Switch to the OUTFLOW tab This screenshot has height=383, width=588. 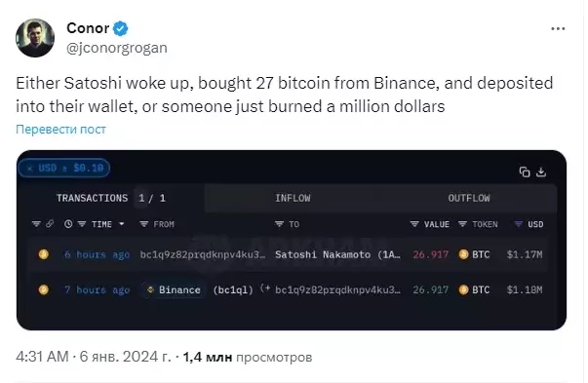469,198
